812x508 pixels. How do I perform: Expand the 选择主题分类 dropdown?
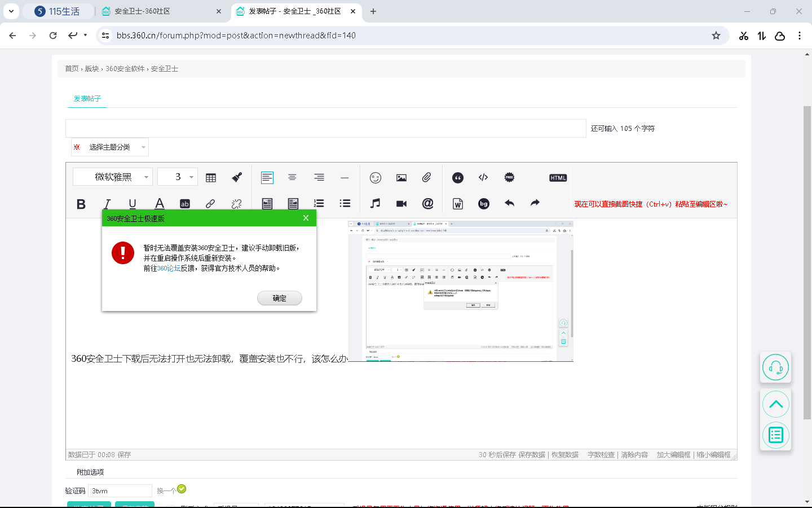click(110, 147)
